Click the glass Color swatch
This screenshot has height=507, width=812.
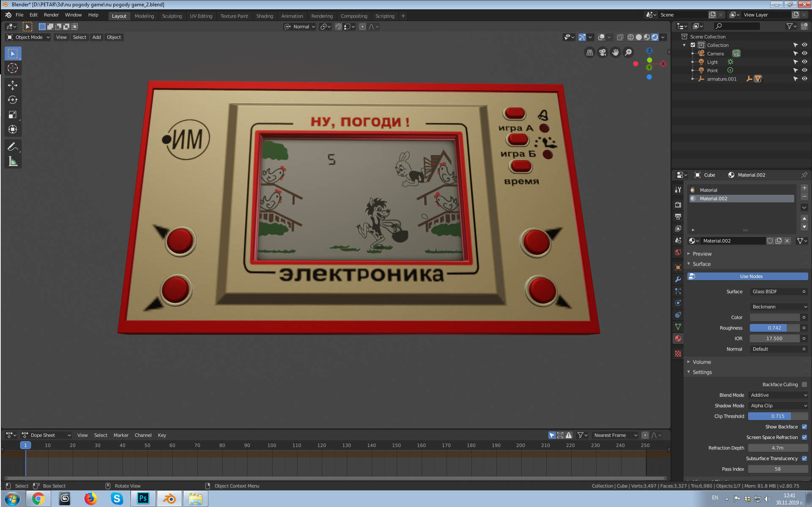775,317
